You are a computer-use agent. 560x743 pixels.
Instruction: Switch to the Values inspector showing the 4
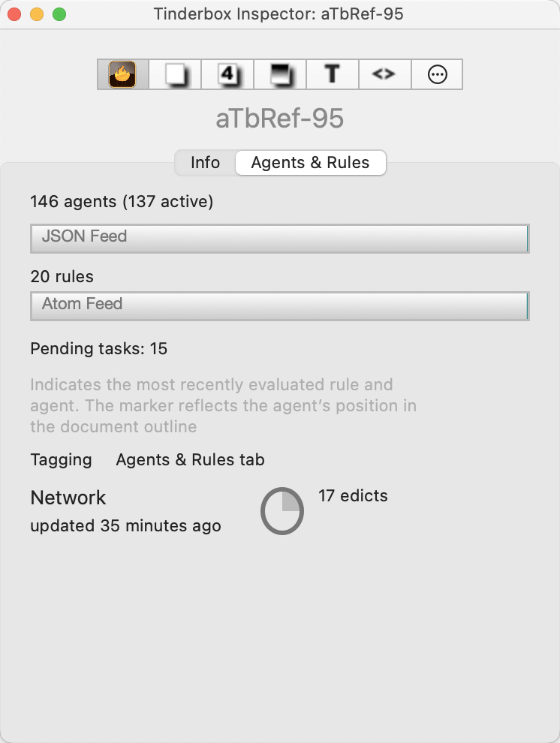tap(227, 74)
